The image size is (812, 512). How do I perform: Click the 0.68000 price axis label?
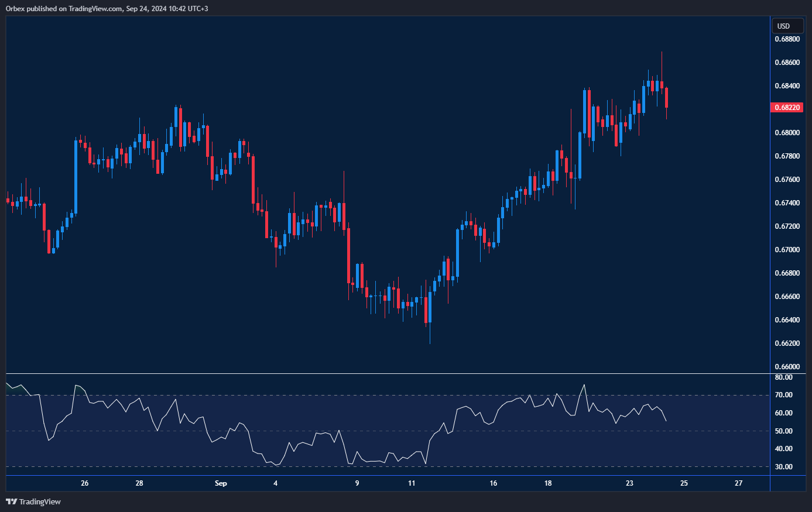click(x=787, y=133)
